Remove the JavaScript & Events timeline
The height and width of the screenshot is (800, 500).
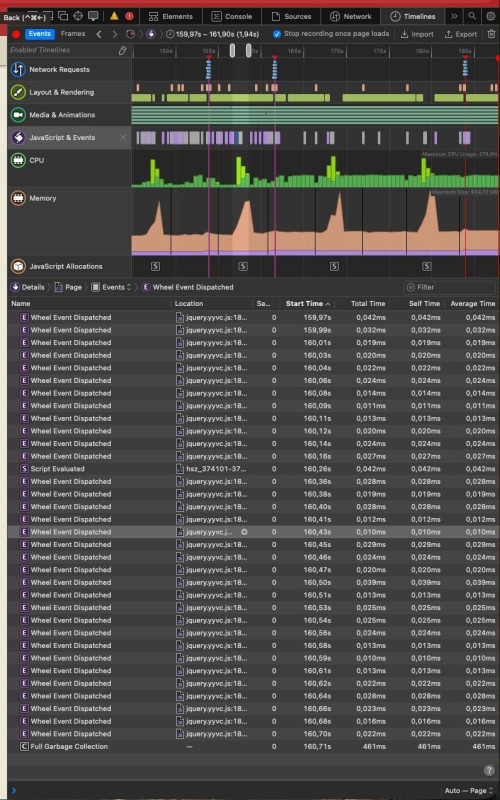(x=123, y=138)
